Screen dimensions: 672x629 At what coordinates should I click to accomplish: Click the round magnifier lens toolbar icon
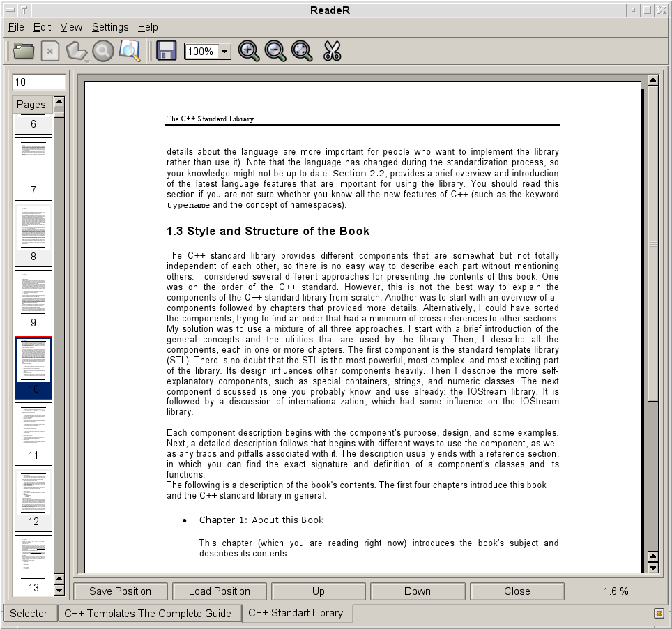click(103, 51)
